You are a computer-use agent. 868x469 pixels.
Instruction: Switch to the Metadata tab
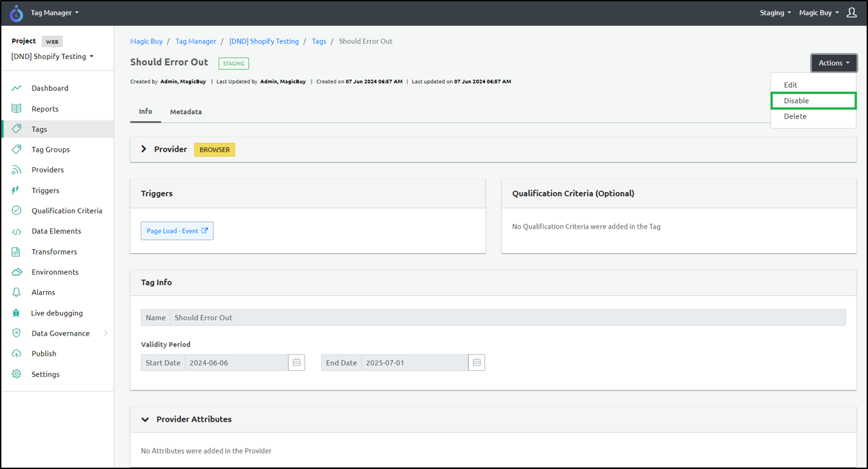tap(185, 112)
